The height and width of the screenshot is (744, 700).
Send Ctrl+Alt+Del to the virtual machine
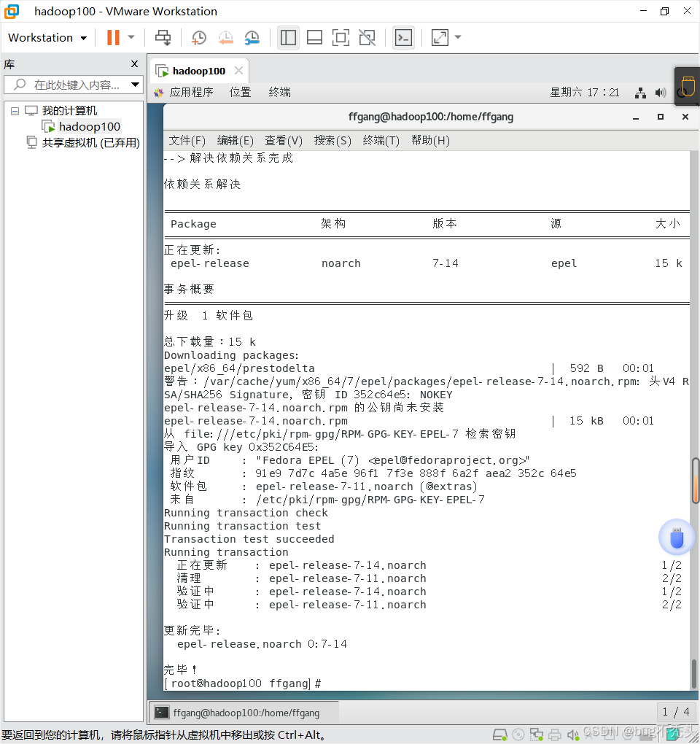[163, 37]
